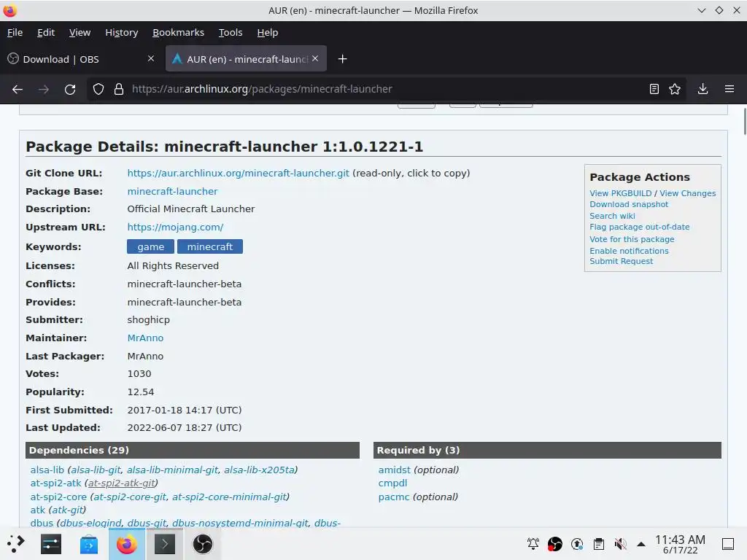Bookmark this page with the star
The width and height of the screenshot is (747, 560).
point(675,89)
